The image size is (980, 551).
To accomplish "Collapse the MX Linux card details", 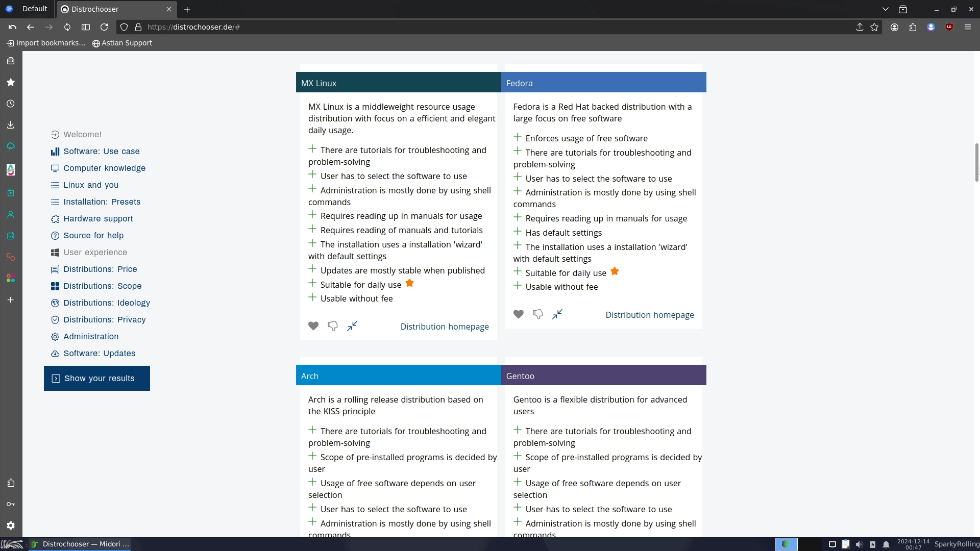I will pos(352,326).
